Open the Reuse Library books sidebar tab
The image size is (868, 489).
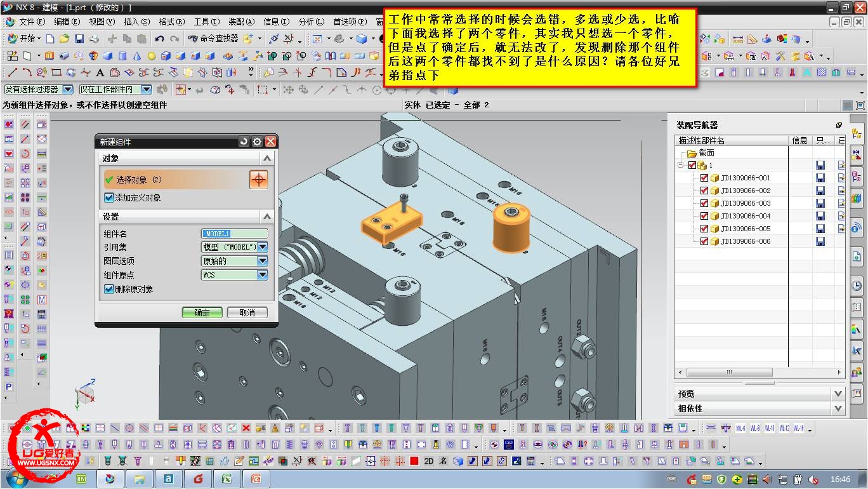click(x=857, y=199)
